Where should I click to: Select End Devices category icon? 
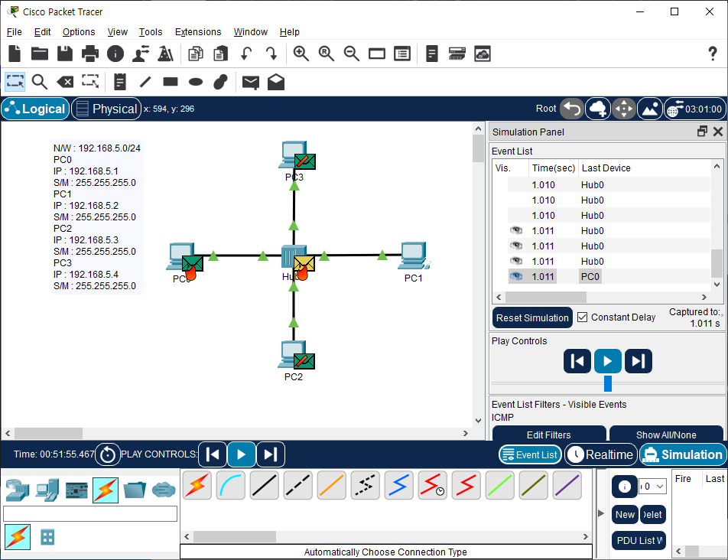click(47, 490)
